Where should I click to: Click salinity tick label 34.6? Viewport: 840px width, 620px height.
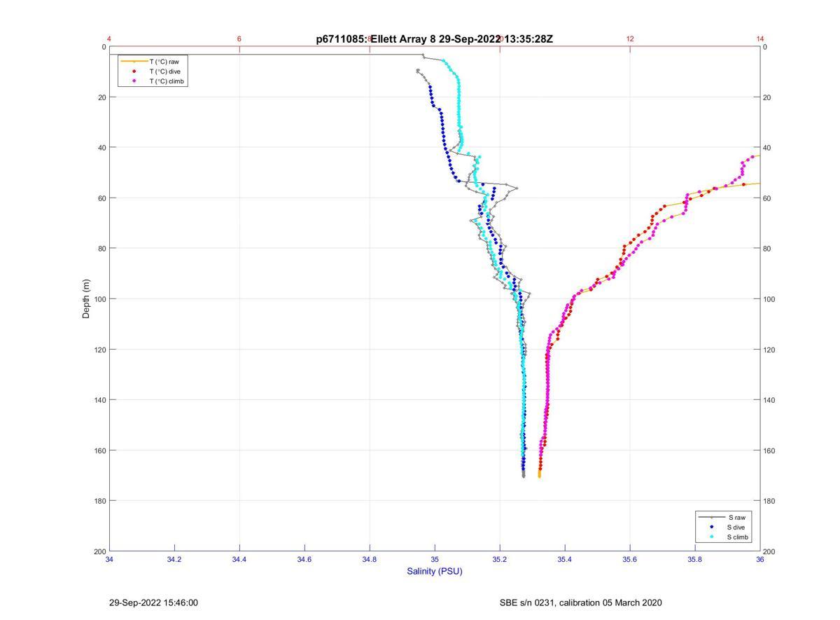click(304, 559)
